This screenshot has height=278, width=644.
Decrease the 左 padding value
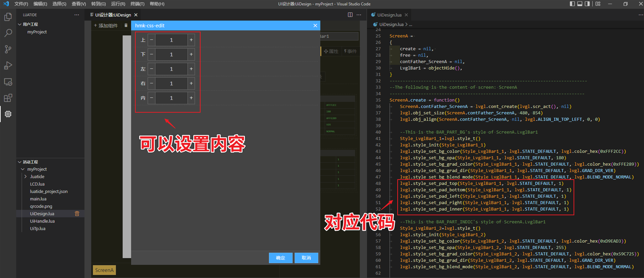coord(152,69)
